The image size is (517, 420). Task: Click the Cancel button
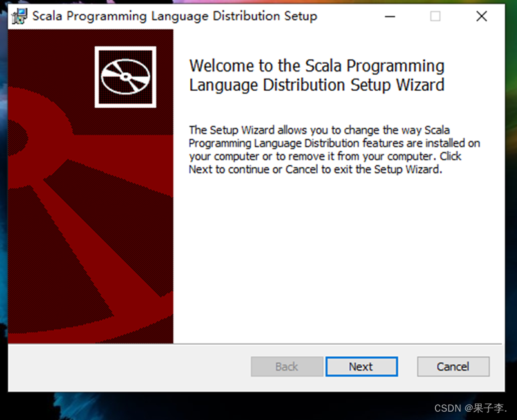(x=453, y=367)
